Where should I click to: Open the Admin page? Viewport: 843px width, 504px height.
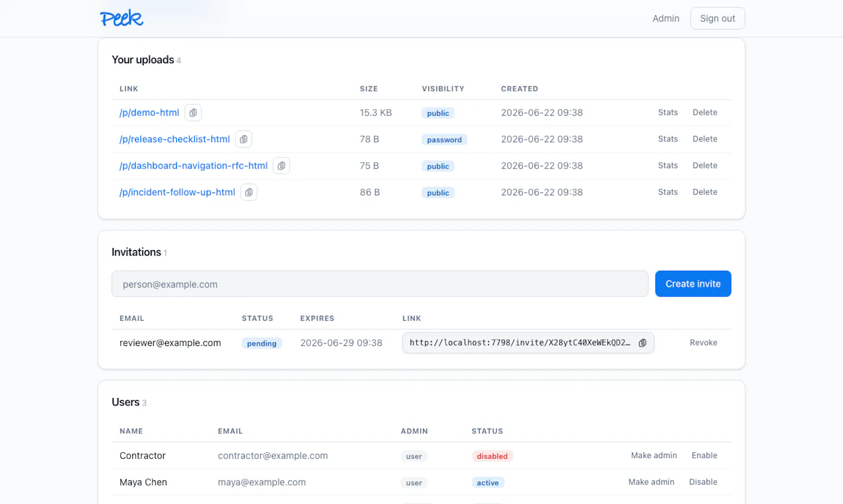click(666, 18)
